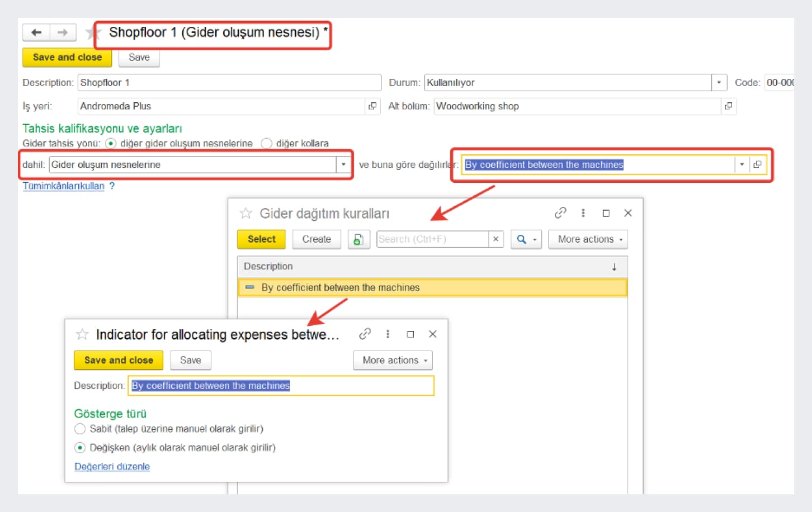812x512 pixels.
Task: Choose Sabit indicator type radio button
Action: pyautogui.click(x=80, y=429)
